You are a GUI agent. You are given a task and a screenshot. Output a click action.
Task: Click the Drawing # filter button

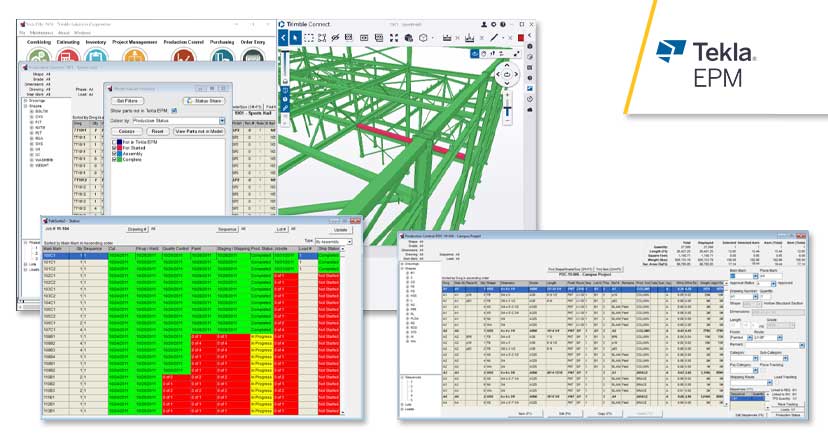[137, 230]
